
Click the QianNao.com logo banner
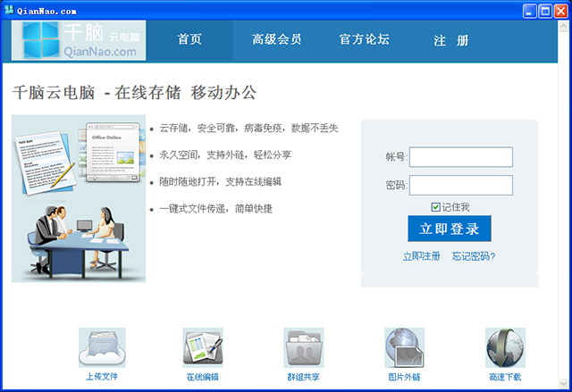(79, 40)
